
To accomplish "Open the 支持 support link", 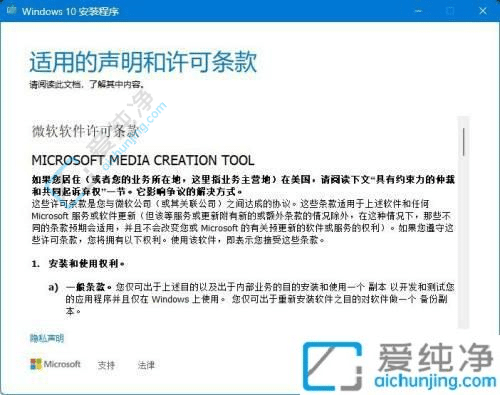I will (x=106, y=365).
